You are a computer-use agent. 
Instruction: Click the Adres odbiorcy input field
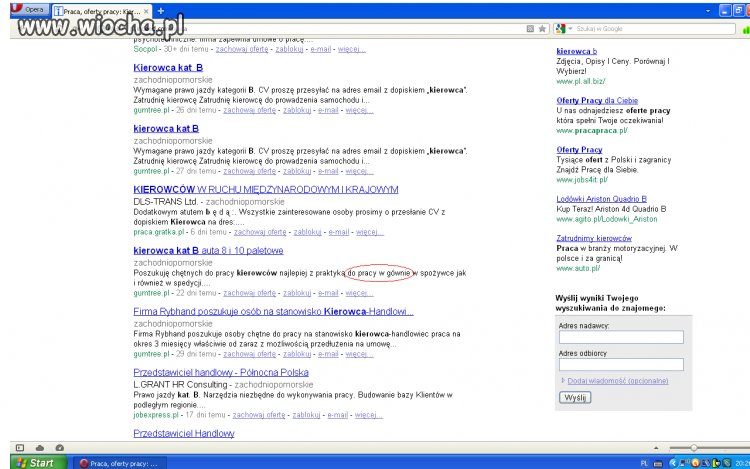(x=621, y=365)
